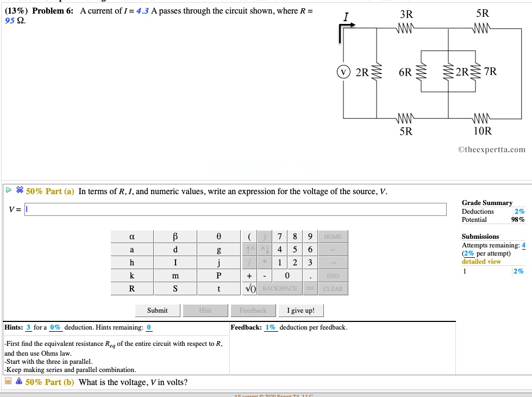
Task: Click the 'm' variable key
Action: pos(176,276)
